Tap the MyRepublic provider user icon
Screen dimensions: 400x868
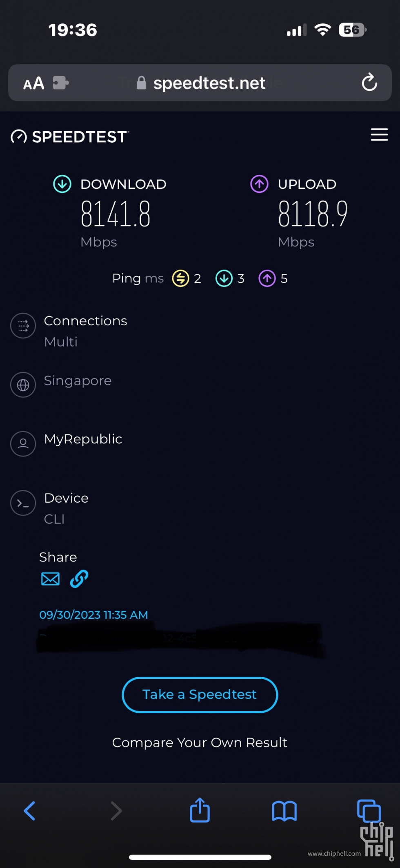tap(23, 443)
